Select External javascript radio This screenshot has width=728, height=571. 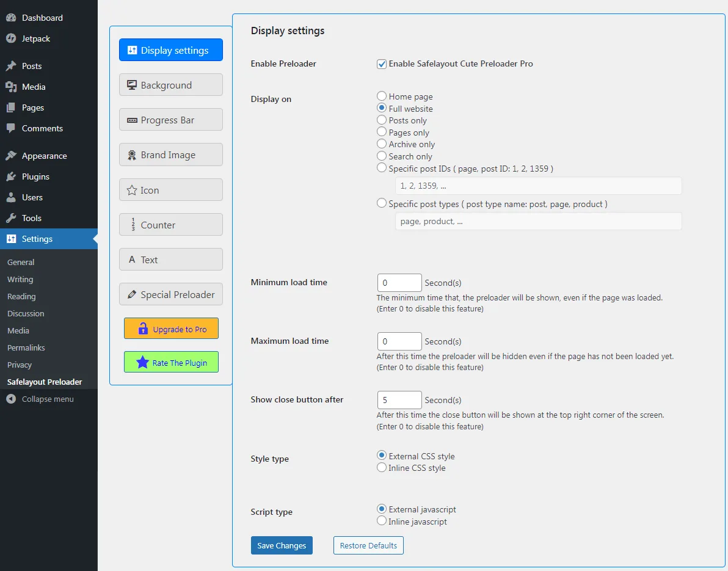tap(382, 509)
